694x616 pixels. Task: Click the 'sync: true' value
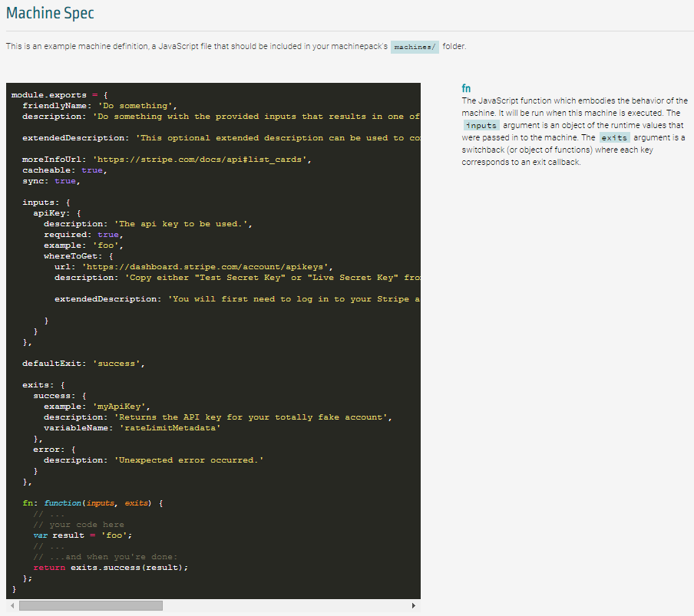click(x=65, y=181)
